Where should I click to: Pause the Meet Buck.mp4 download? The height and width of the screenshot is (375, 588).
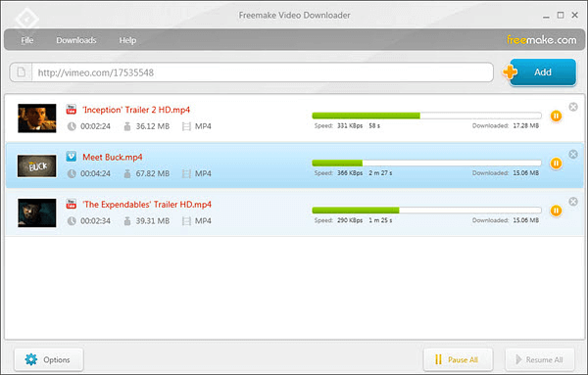tap(556, 164)
